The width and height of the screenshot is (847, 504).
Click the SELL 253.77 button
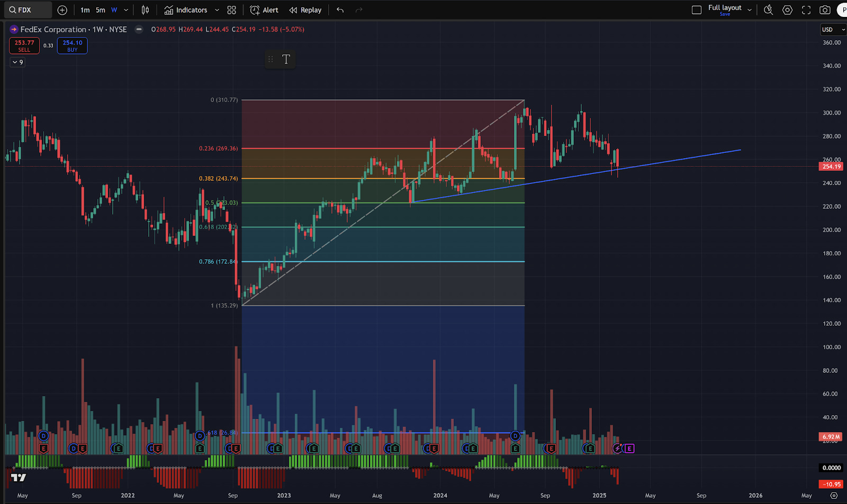(24, 45)
